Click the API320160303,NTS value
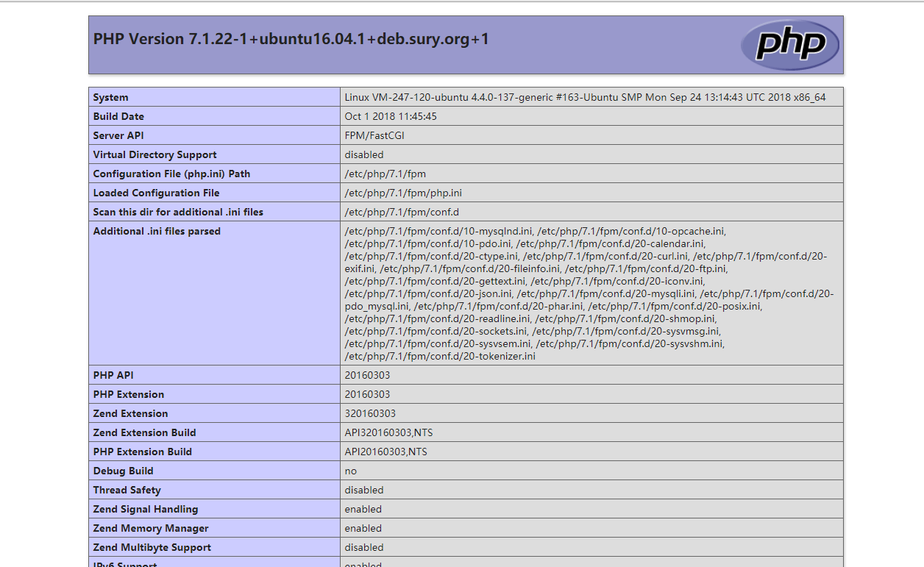 [388, 432]
